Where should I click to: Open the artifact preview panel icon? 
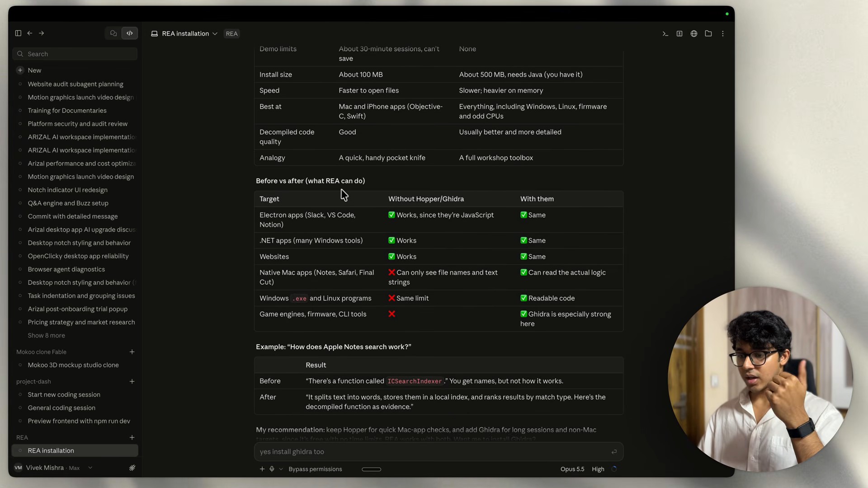coord(679,33)
